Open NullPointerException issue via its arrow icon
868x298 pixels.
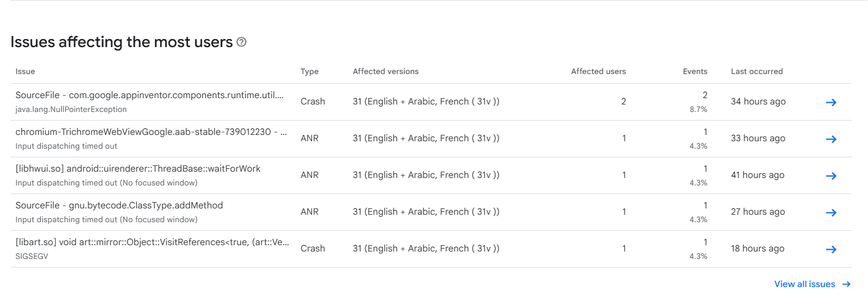pyautogui.click(x=831, y=102)
